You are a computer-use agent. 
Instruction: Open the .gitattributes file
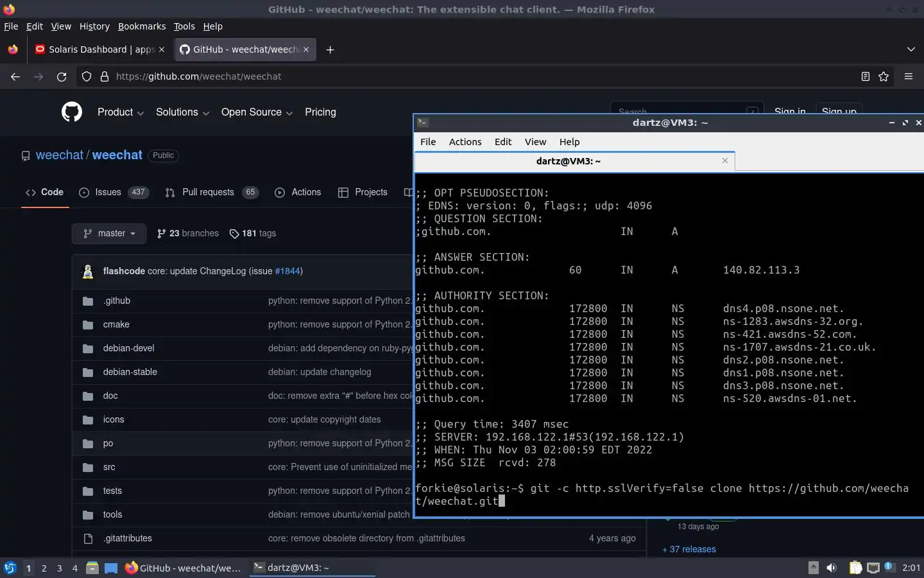point(128,538)
